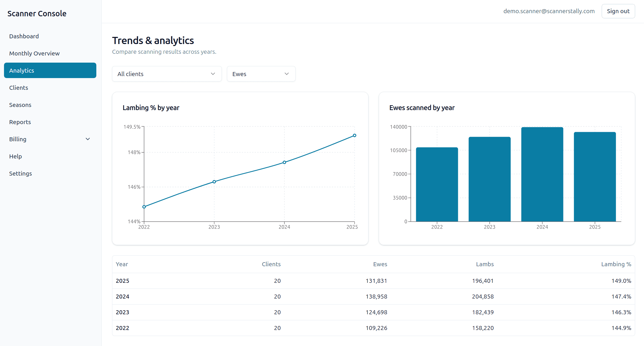This screenshot has width=644, height=346.
Task: Click the account email demo.scanner@scannerstally.com
Action: click(x=549, y=11)
